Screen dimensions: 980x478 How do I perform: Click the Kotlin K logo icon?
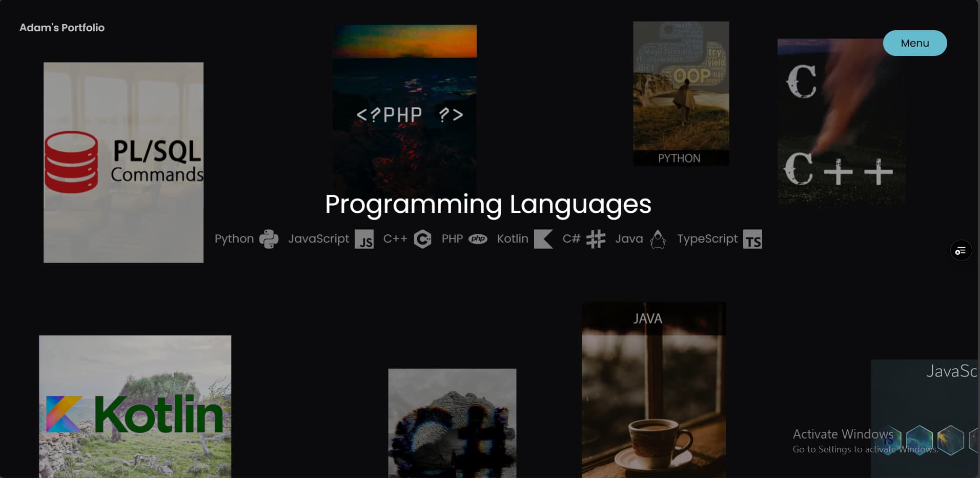(543, 239)
